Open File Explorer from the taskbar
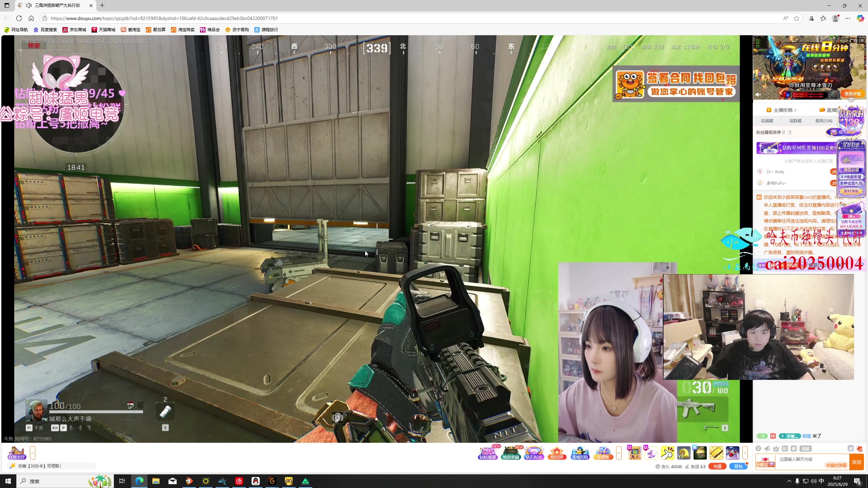This screenshot has height=488, width=868. 156,481
